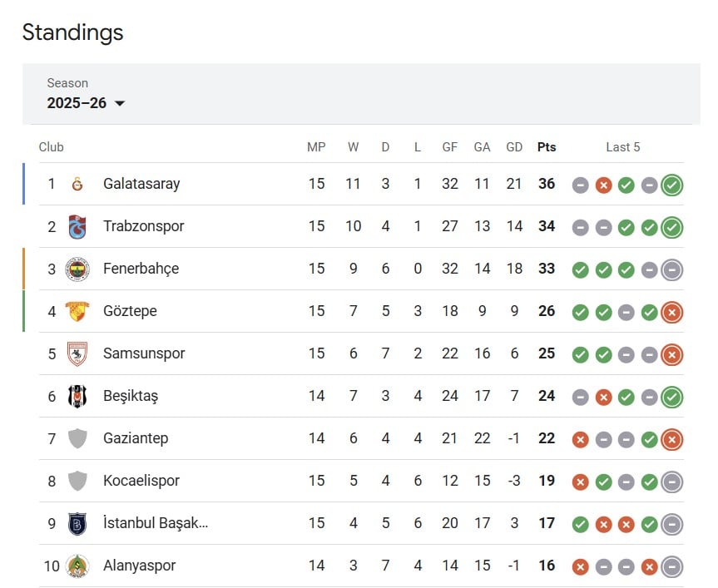This screenshot has width=718, height=588.
Task: Click Galatasaray's most recent win result icon
Action: point(672,185)
